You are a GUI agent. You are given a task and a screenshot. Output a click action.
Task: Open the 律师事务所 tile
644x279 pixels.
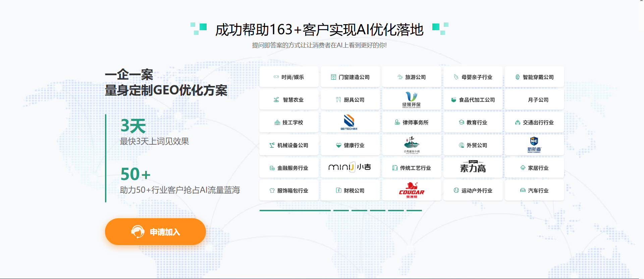412,123
